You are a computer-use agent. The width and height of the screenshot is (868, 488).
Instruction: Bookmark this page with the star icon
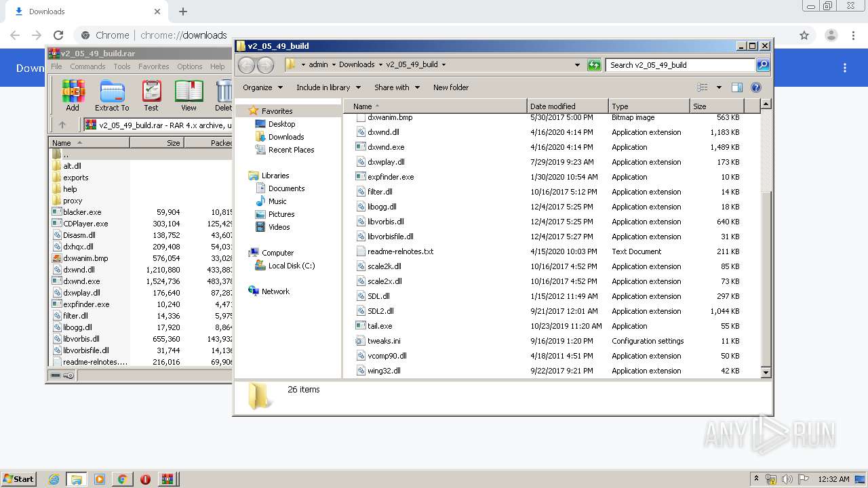click(804, 35)
